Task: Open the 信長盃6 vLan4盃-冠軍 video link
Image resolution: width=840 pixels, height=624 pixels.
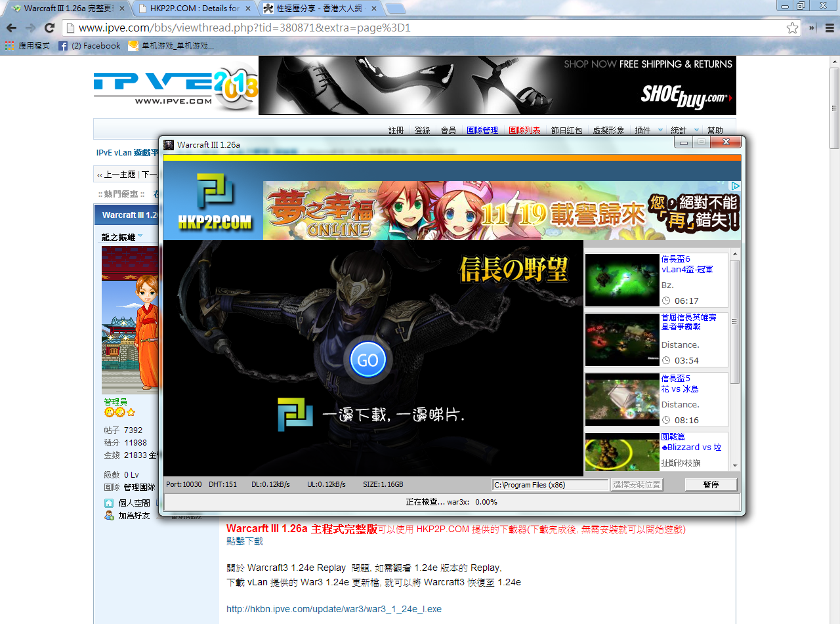Action: pos(687,264)
